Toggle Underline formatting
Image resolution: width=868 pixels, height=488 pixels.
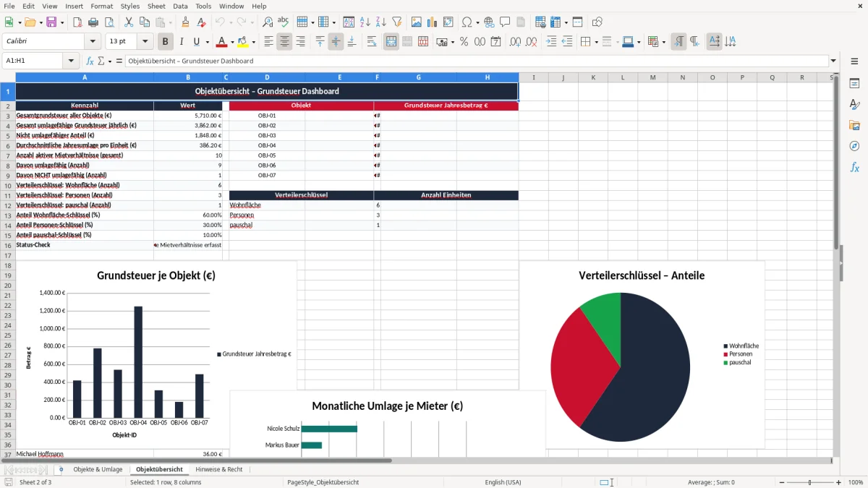point(196,42)
